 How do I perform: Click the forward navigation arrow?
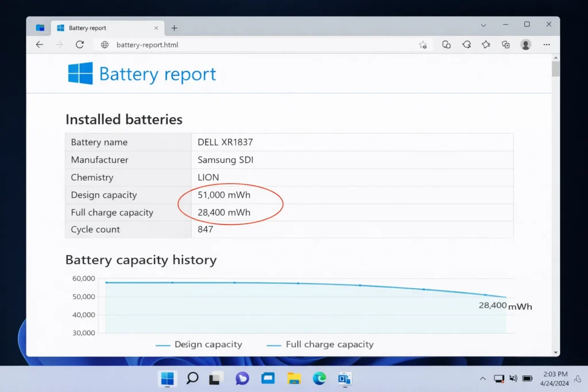tap(59, 45)
